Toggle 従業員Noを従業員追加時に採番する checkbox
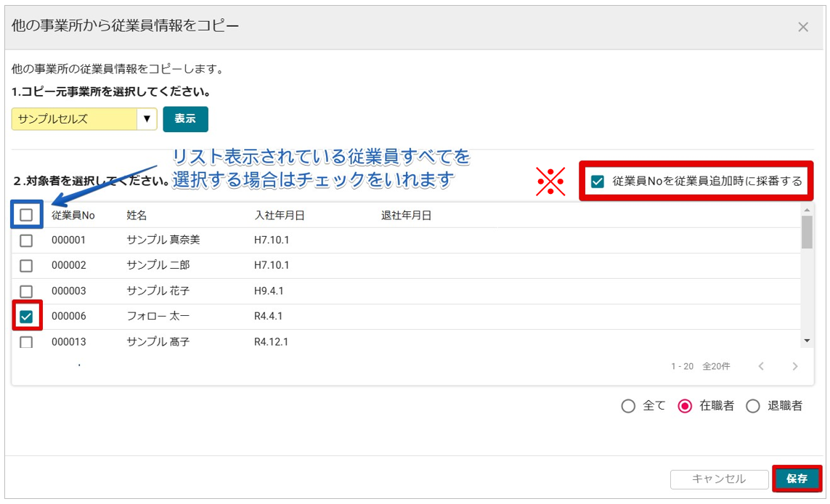The height and width of the screenshot is (504, 830). click(x=598, y=182)
